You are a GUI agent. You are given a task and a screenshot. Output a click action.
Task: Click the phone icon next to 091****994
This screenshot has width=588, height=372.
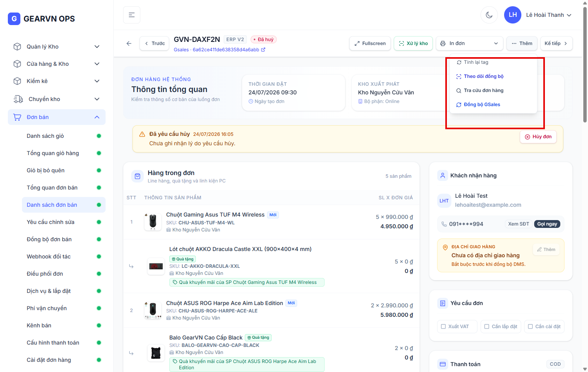tap(444, 224)
